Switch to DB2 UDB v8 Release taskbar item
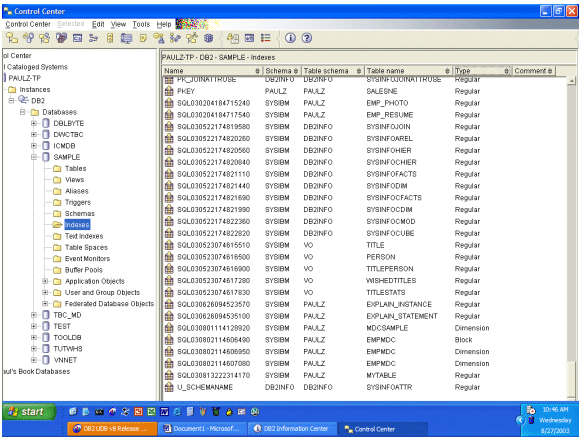The width and height of the screenshot is (582, 441). coord(112,429)
